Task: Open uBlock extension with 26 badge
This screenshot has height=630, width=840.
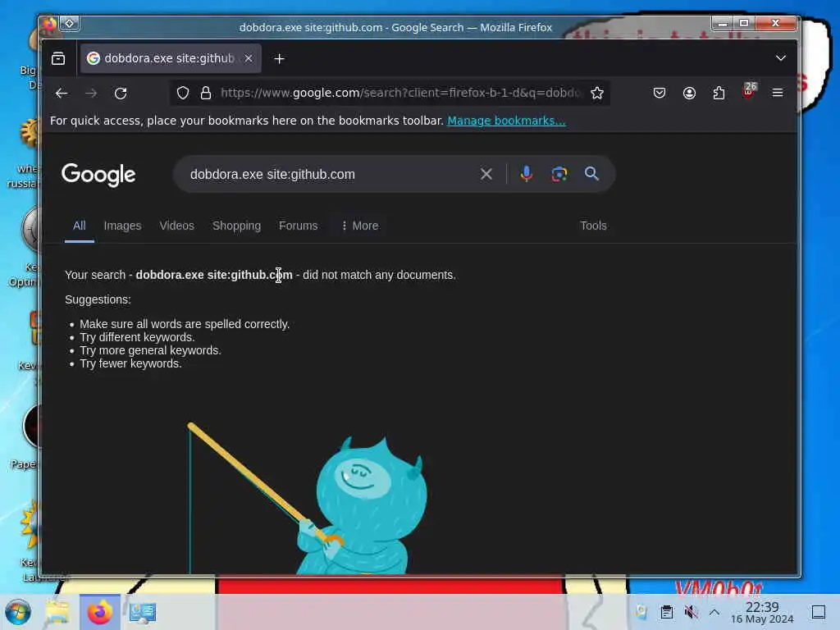Action: (749, 92)
